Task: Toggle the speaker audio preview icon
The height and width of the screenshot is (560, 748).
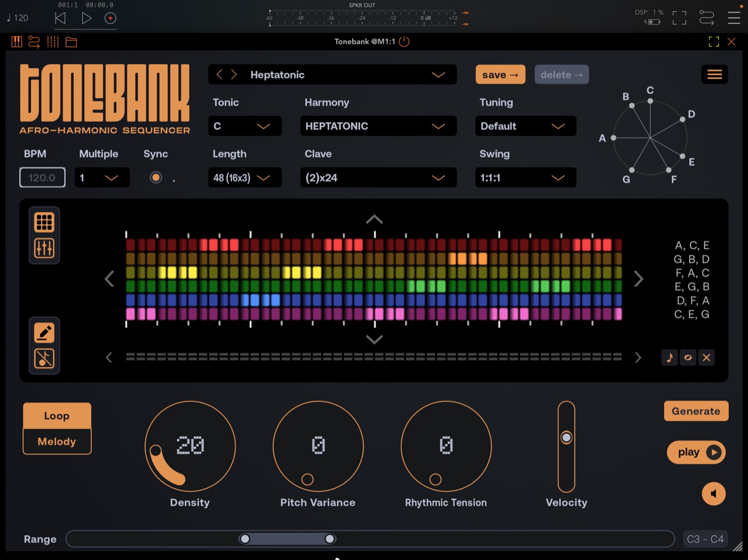Action: click(714, 494)
